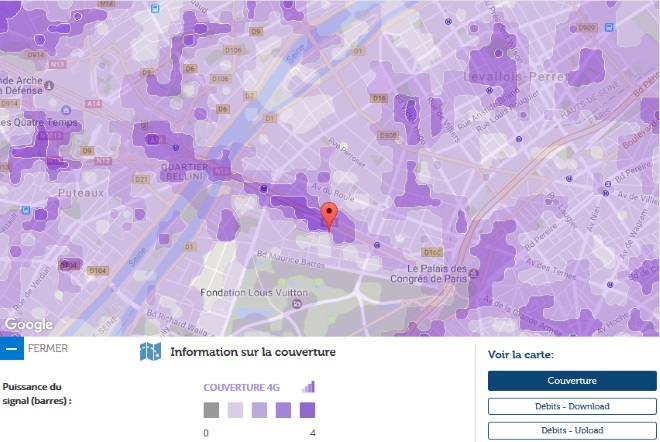
Task: Click the Rue Laugier street label
Action: point(563,211)
